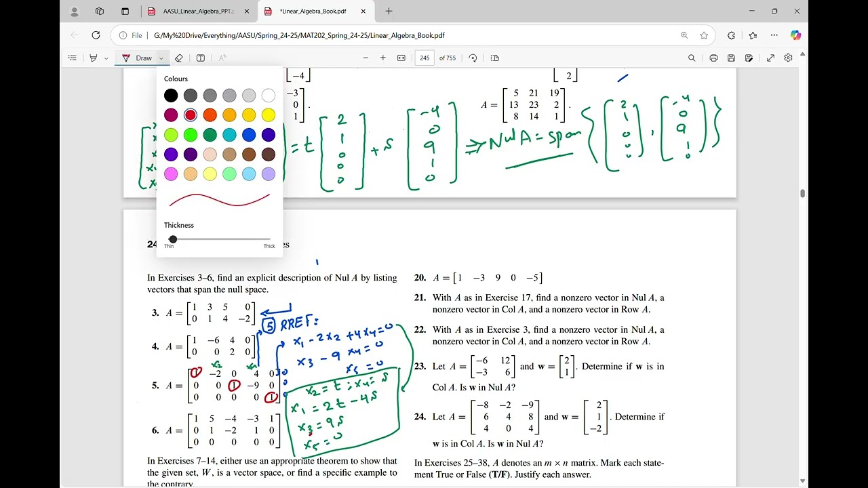
Task: Select the lavender colour swatch
Action: pos(269,174)
